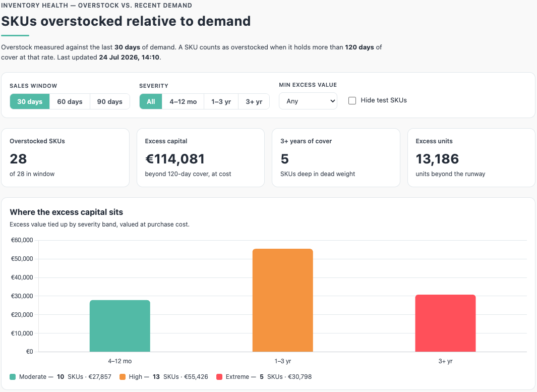Click the 'Where the excess capital sits' heading
This screenshot has width=537, height=392.
pyautogui.click(x=67, y=212)
